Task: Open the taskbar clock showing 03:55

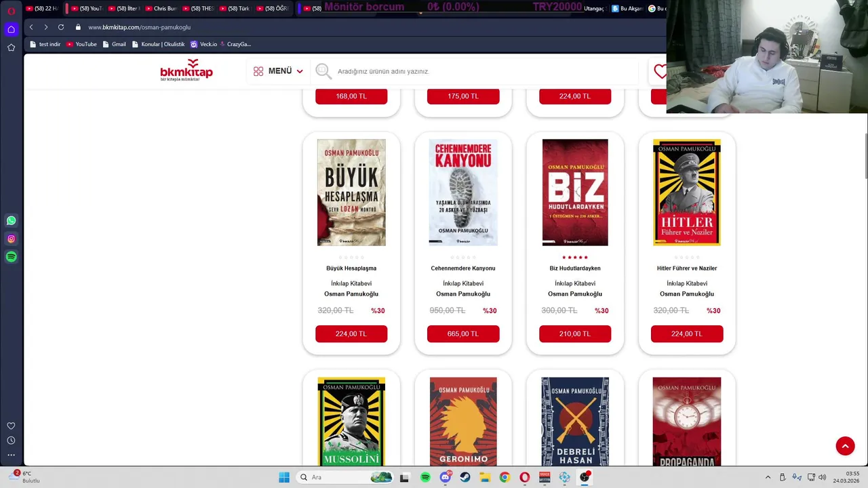Action: tap(848, 477)
